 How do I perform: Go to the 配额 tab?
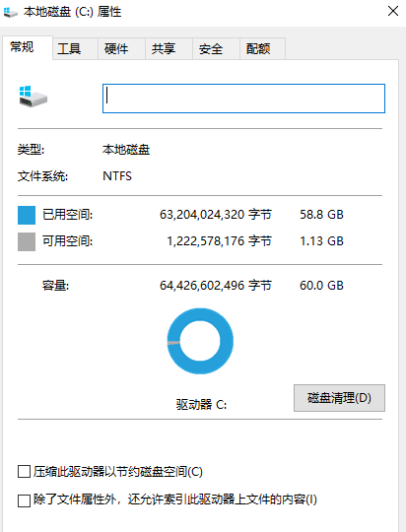tap(262, 48)
